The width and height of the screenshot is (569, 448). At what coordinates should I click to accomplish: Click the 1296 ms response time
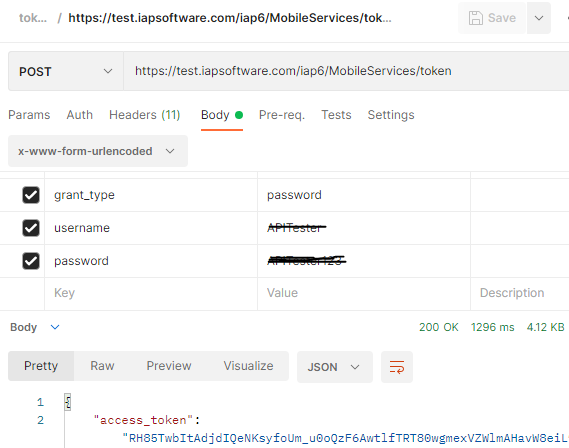click(x=492, y=327)
